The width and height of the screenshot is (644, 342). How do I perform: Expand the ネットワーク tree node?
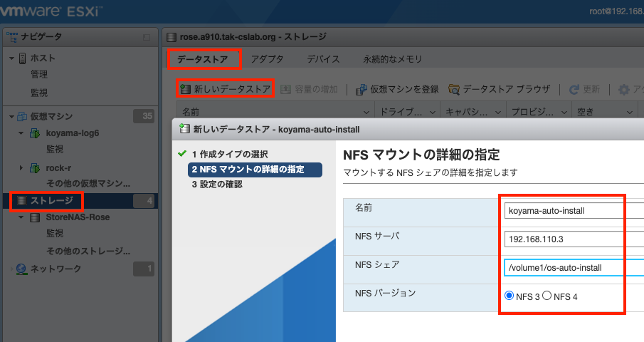11,269
